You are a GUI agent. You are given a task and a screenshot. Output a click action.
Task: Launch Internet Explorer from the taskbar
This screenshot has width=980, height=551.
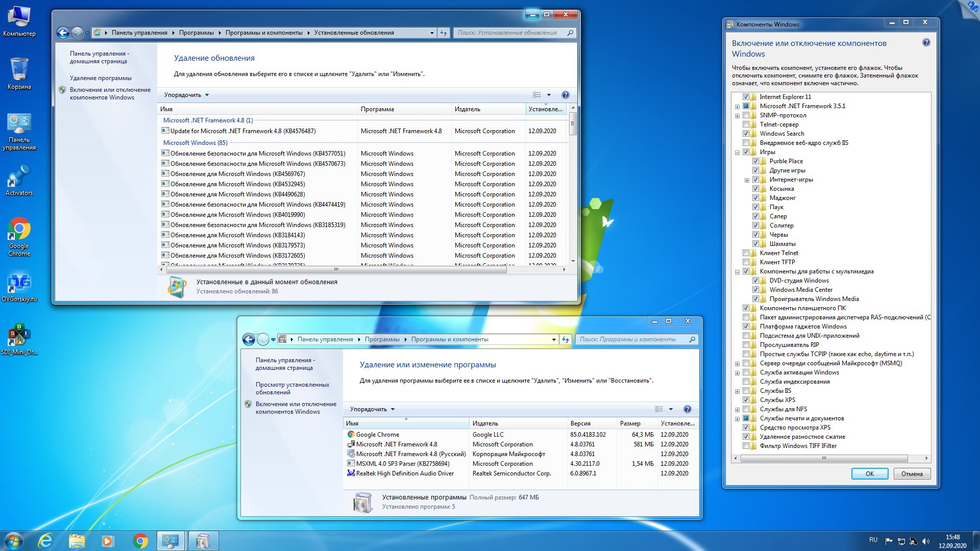46,541
